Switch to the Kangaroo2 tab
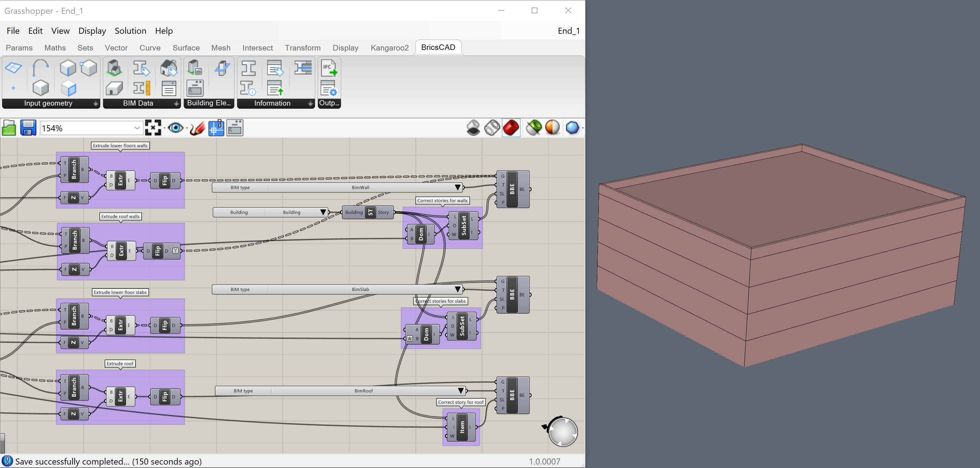980x468 pixels. pyautogui.click(x=389, y=48)
